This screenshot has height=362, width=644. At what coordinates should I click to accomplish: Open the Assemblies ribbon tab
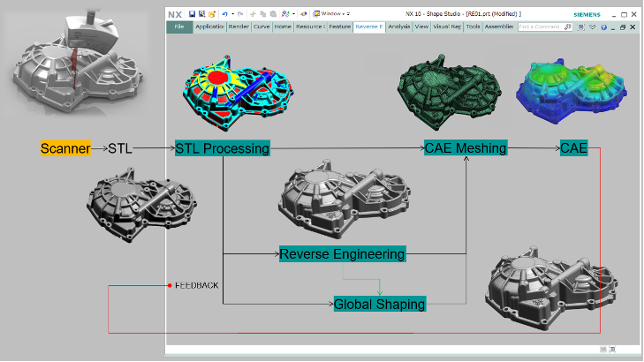point(499,27)
